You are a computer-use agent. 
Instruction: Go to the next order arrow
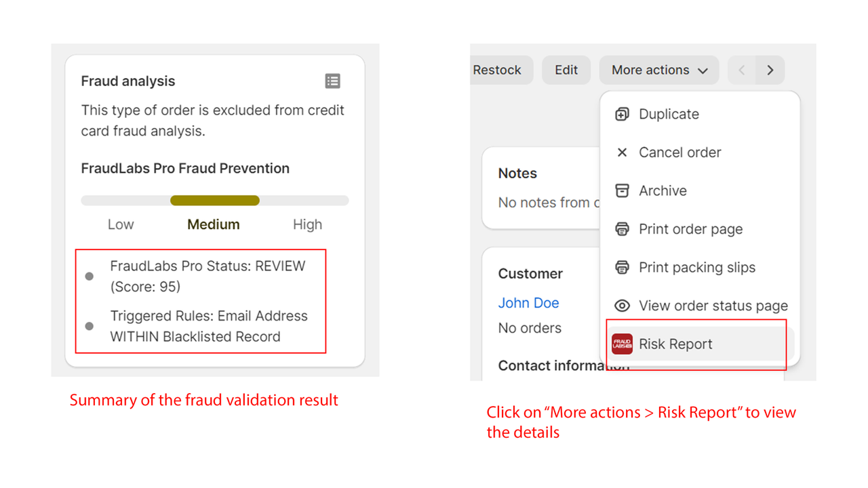[x=770, y=70]
